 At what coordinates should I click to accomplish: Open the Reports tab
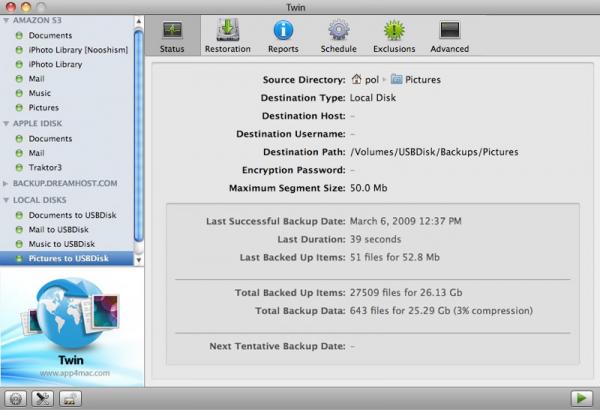tap(283, 36)
